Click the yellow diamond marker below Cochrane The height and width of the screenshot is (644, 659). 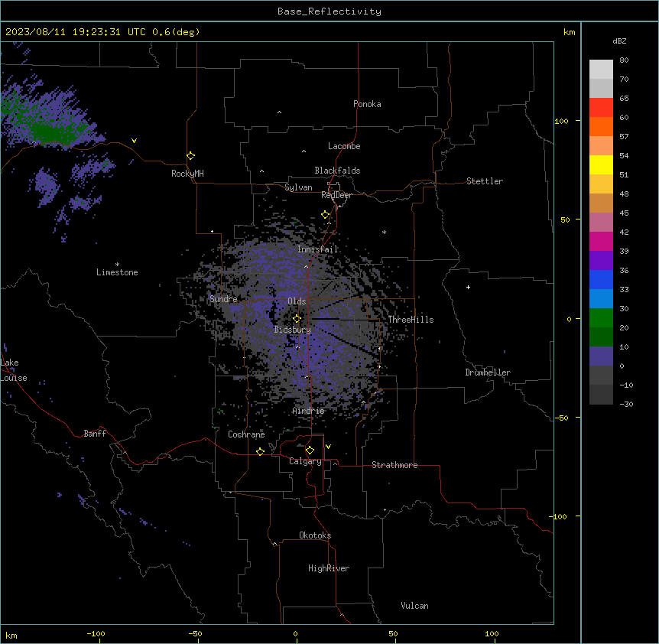[x=261, y=451]
